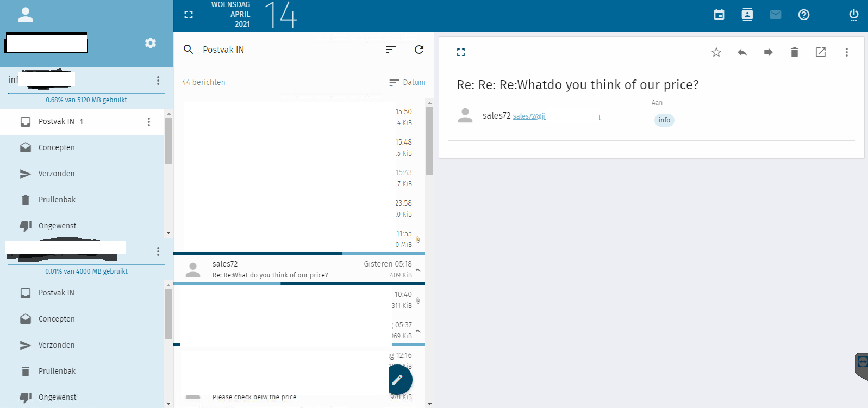Open the contacts address book icon
The height and width of the screenshot is (408, 868).
pyautogui.click(x=747, y=15)
